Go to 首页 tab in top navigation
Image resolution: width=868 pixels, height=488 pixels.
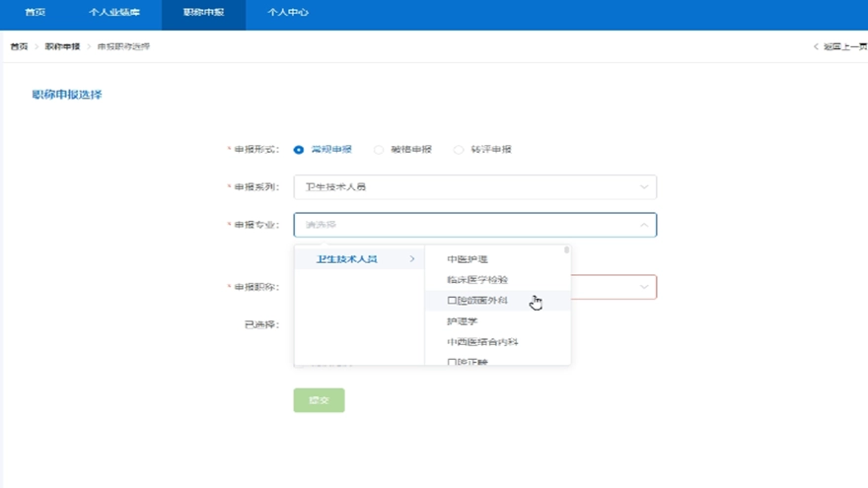coord(36,13)
